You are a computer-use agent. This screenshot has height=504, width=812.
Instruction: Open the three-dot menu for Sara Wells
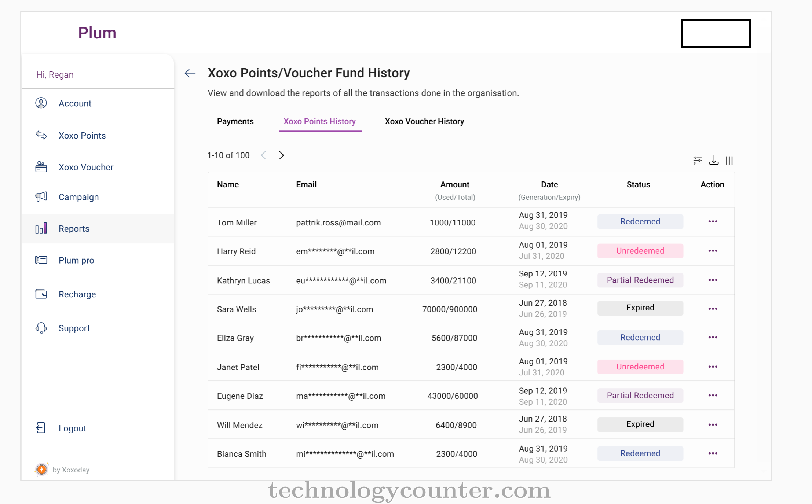coord(713,309)
